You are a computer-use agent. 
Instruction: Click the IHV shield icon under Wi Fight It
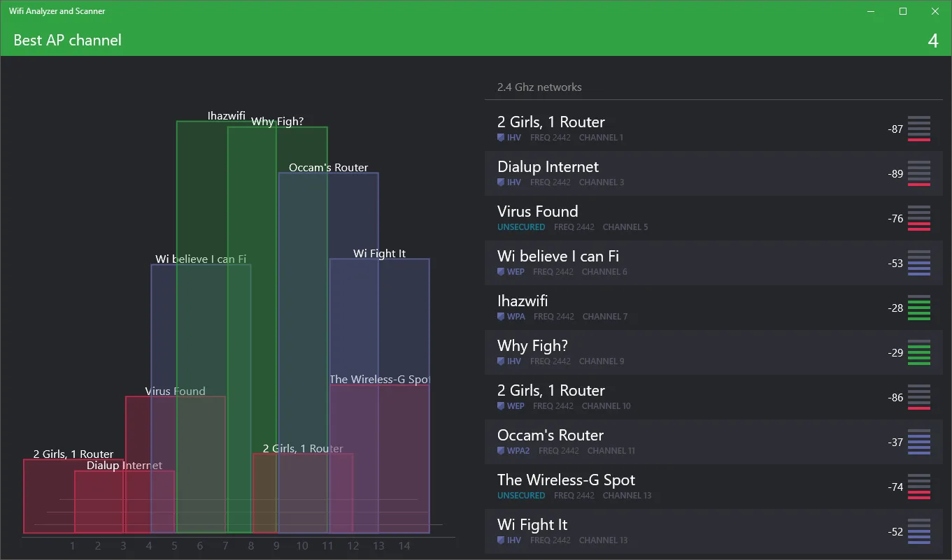(501, 540)
